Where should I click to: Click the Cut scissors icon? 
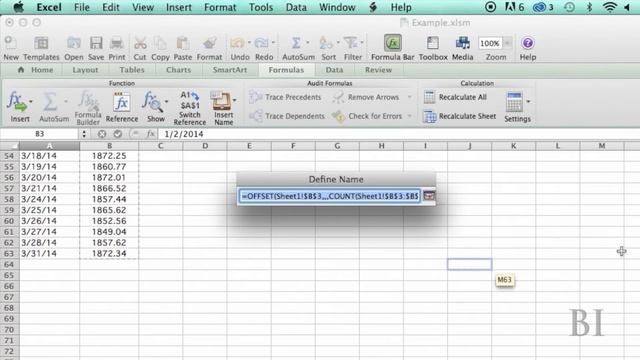point(140,43)
